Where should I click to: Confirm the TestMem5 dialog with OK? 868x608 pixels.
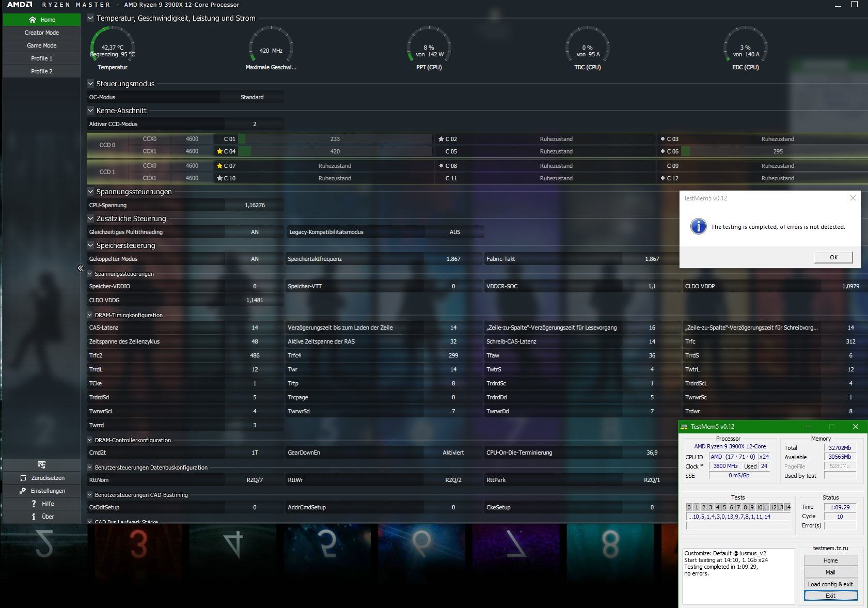tap(833, 257)
